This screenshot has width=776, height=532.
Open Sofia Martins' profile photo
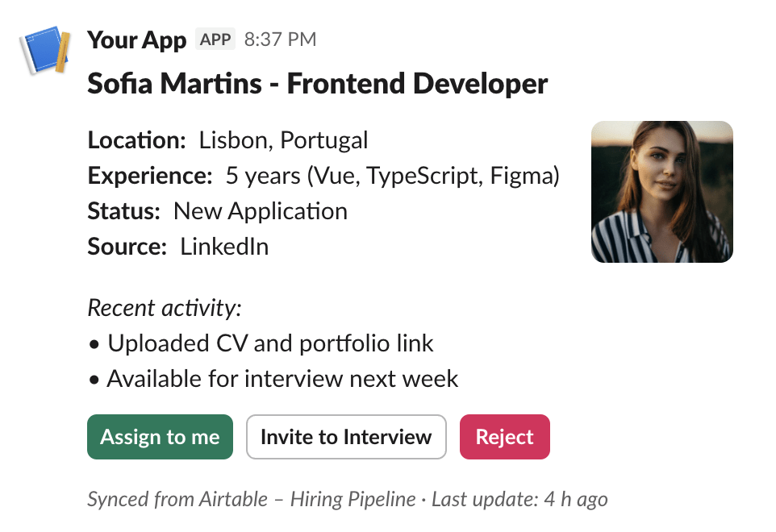[661, 192]
